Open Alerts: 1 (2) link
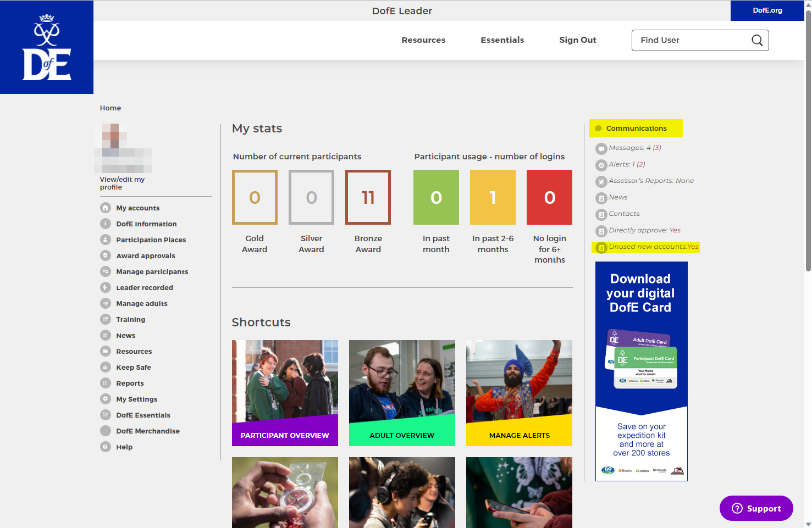This screenshot has width=812, height=528. point(627,164)
